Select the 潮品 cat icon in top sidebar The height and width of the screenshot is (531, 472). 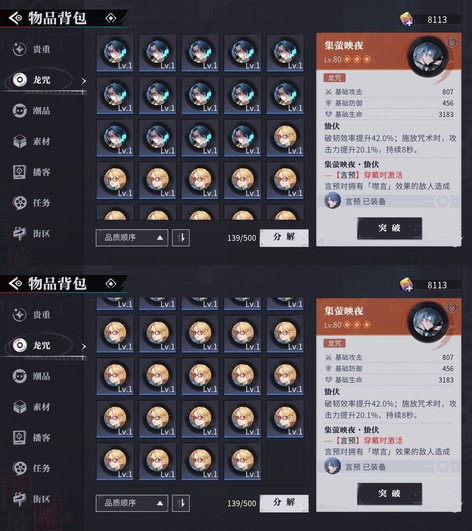click(20, 111)
